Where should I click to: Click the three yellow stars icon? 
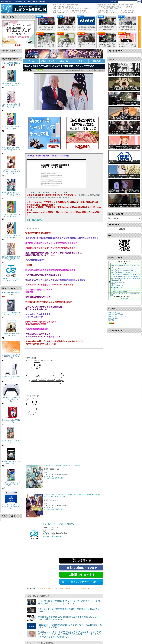[x=111, y=322]
